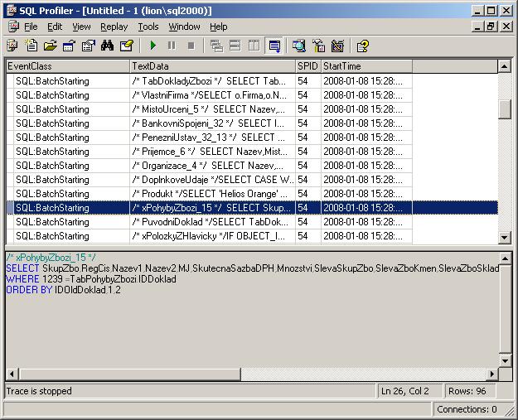Screen dimensions: 518x420
Task: Click the New Trace toolbar icon
Action: 12,46
